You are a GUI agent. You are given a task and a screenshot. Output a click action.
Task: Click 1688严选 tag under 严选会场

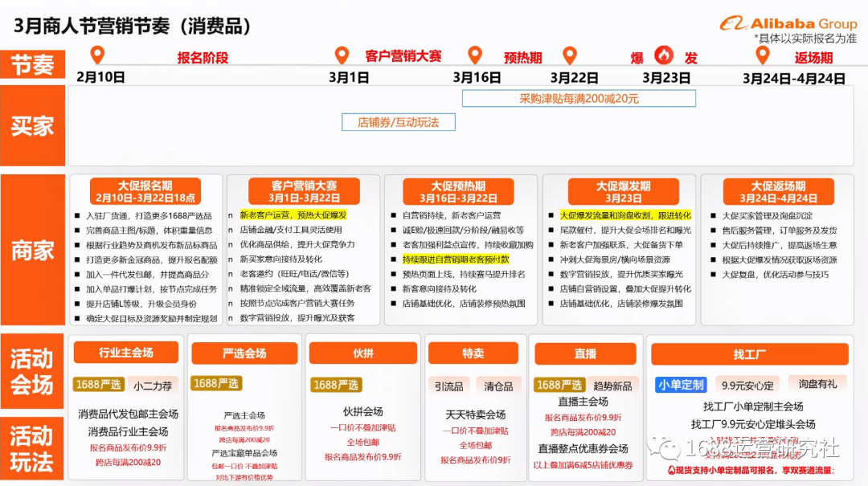coord(216,383)
